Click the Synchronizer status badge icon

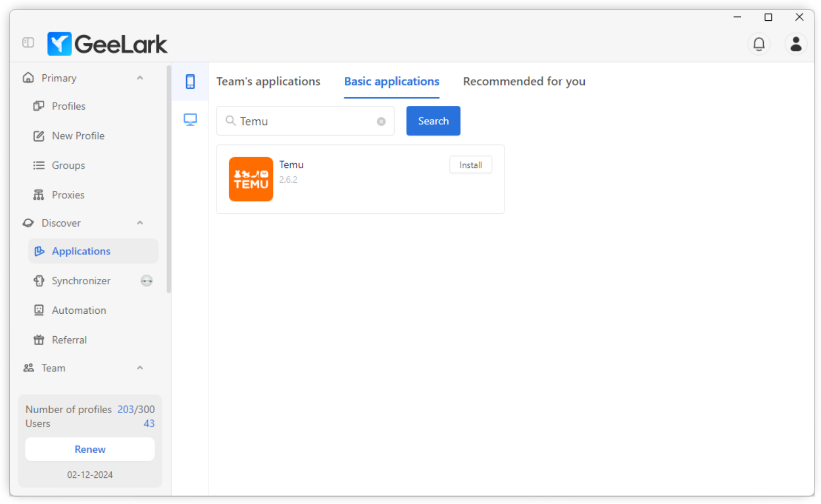click(146, 281)
